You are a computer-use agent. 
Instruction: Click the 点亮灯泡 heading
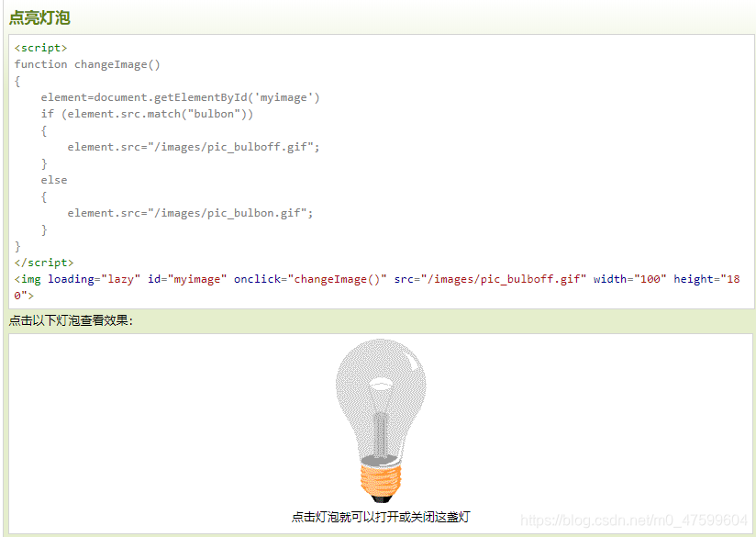[x=39, y=17]
